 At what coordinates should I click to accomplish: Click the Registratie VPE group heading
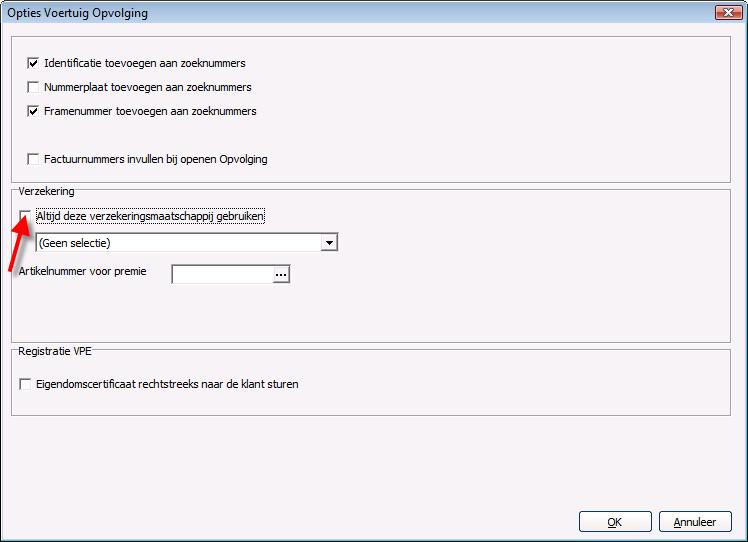(55, 351)
